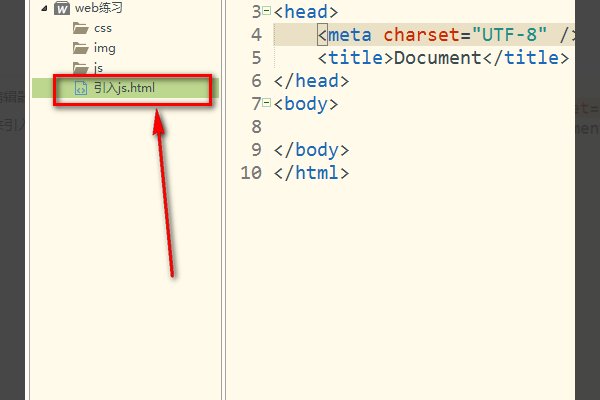This screenshot has width=600, height=400.
Task: Open the js folder label
Action: (x=98, y=68)
